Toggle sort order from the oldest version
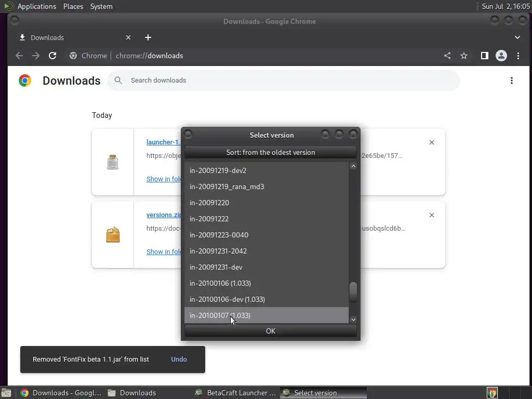532x399 pixels. (270, 152)
